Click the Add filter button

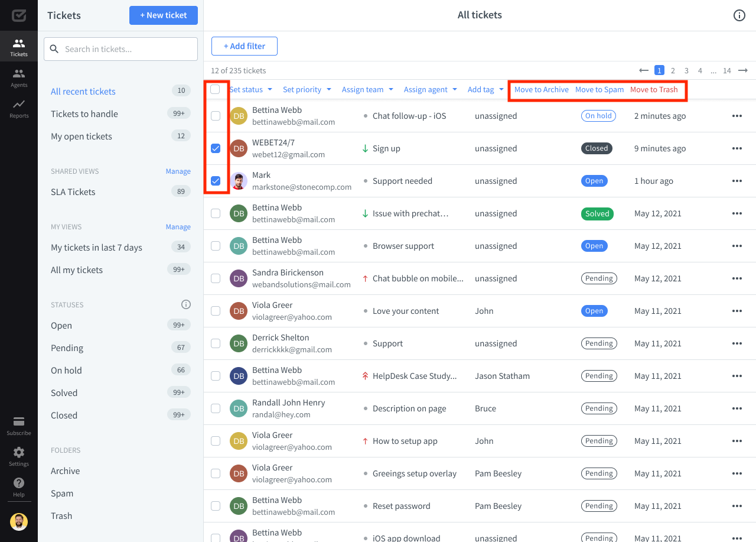(x=245, y=46)
